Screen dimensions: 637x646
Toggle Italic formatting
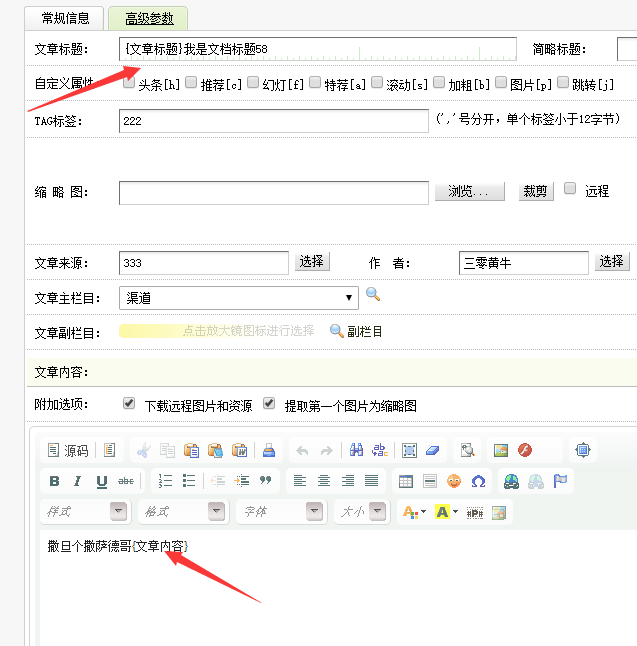[77, 481]
